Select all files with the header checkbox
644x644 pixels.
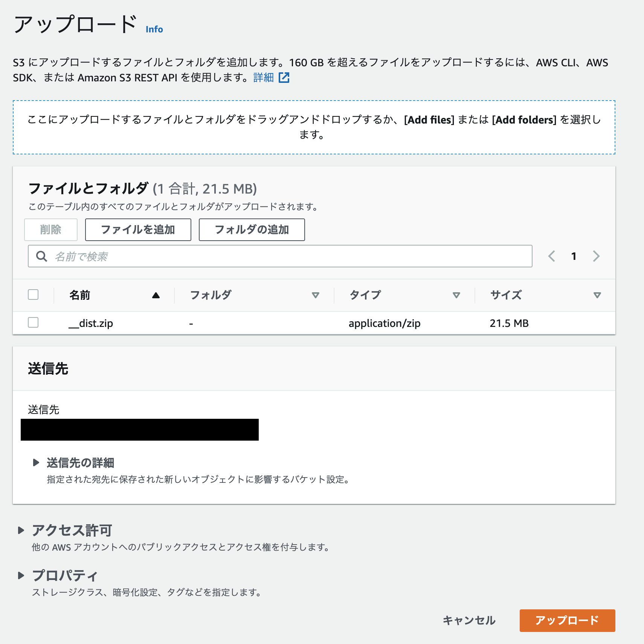click(33, 295)
